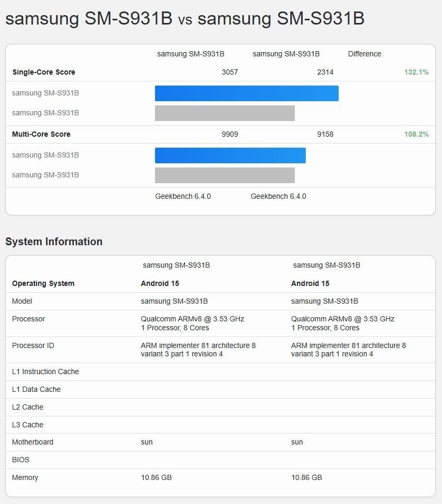Click the gray Single-Core score bar

pyautogui.click(x=225, y=113)
